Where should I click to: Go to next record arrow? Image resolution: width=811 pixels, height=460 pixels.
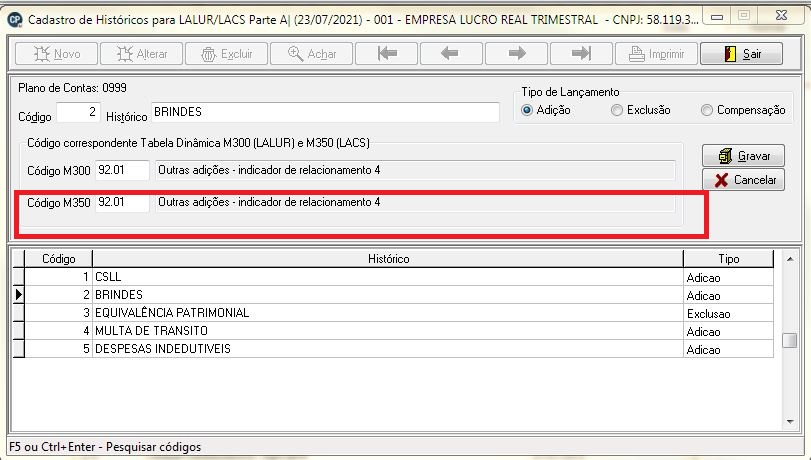(x=516, y=53)
